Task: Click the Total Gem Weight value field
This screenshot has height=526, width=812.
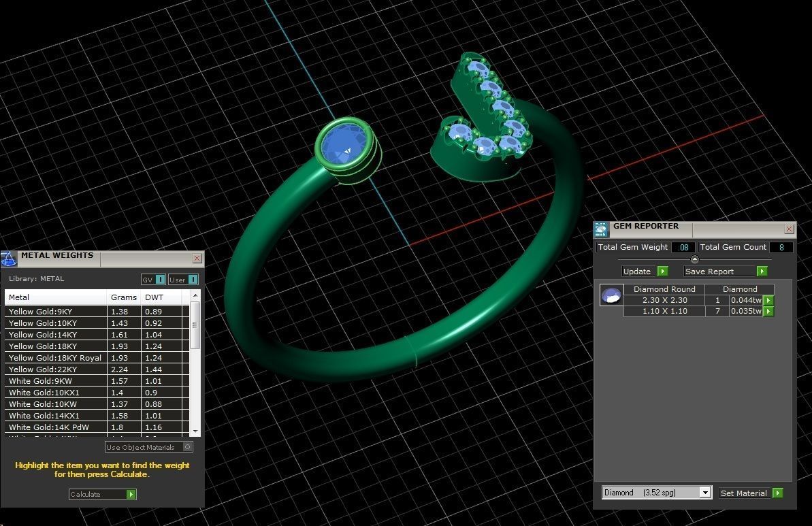Action: [x=683, y=248]
